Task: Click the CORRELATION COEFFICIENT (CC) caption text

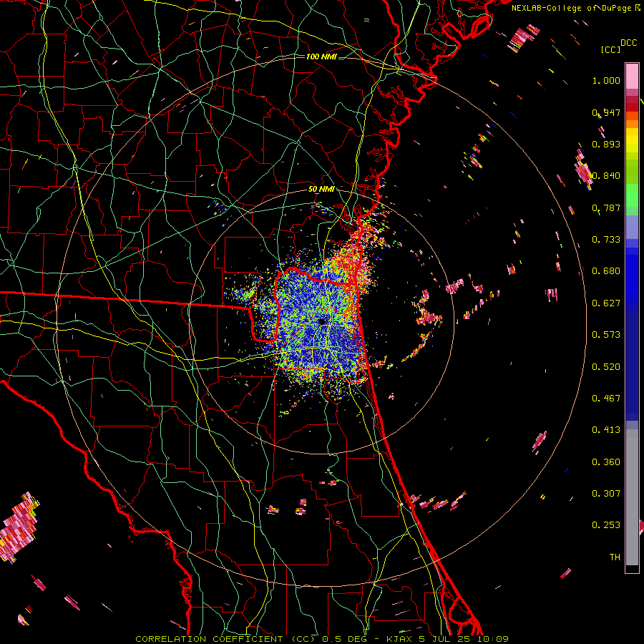Action: (x=225, y=639)
